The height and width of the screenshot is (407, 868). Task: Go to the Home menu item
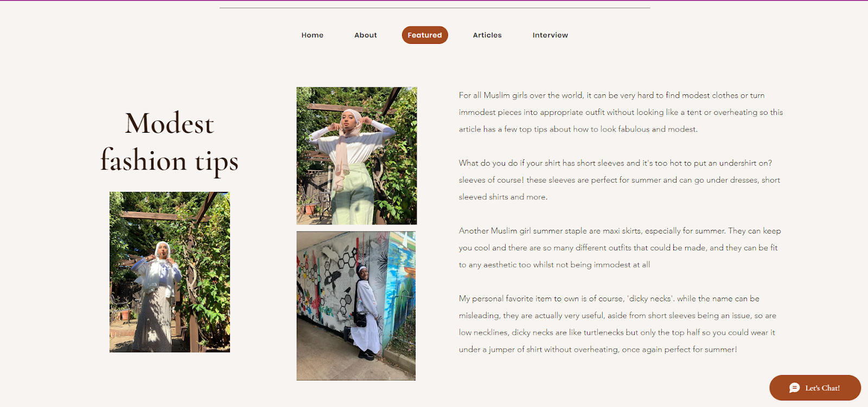coord(312,35)
